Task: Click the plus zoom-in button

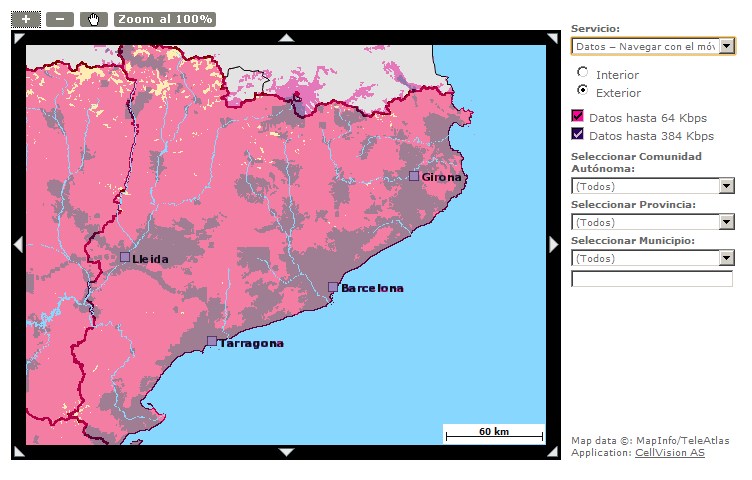Action: (26, 19)
